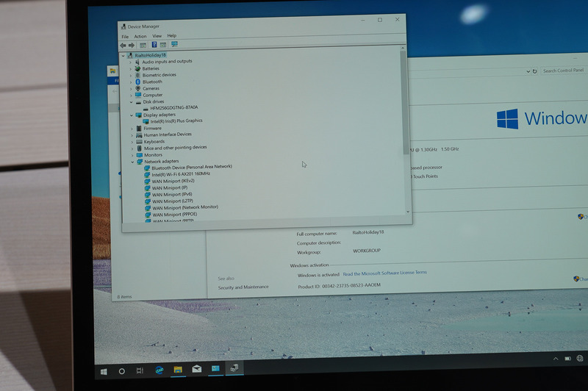
Task: Expand the Bluetooth node
Action: coord(131,82)
